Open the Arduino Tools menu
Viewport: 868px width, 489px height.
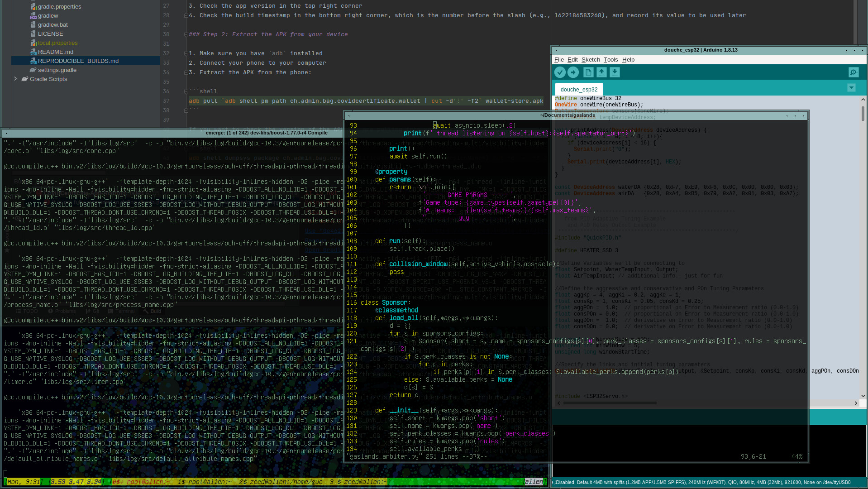[x=610, y=60]
